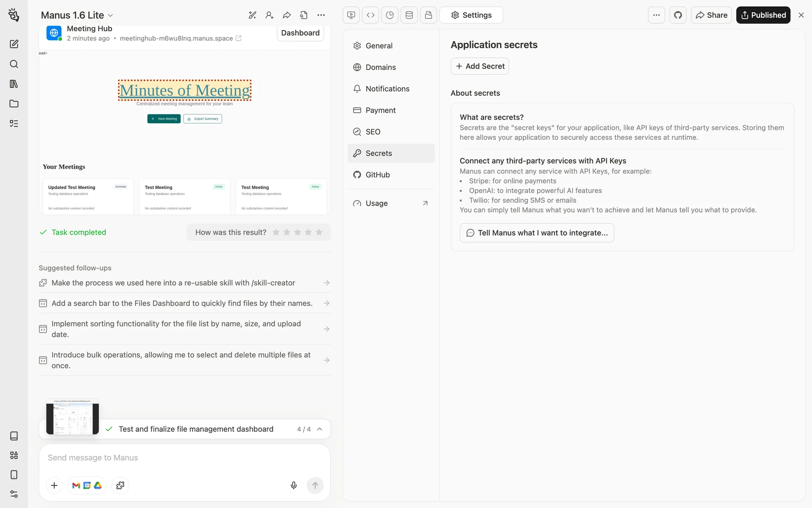Open the library books icon
The image size is (812, 508).
[x=14, y=84]
